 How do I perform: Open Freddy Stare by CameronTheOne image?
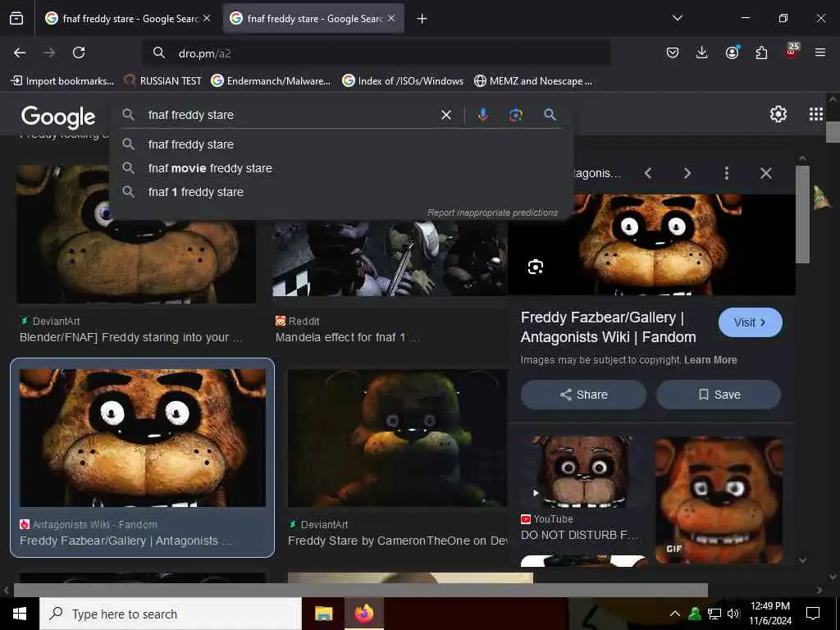pos(398,438)
